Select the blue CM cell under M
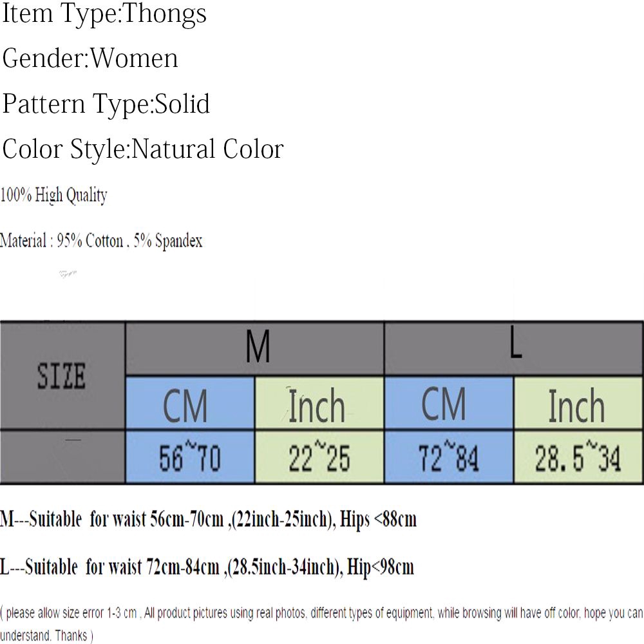 [190, 403]
